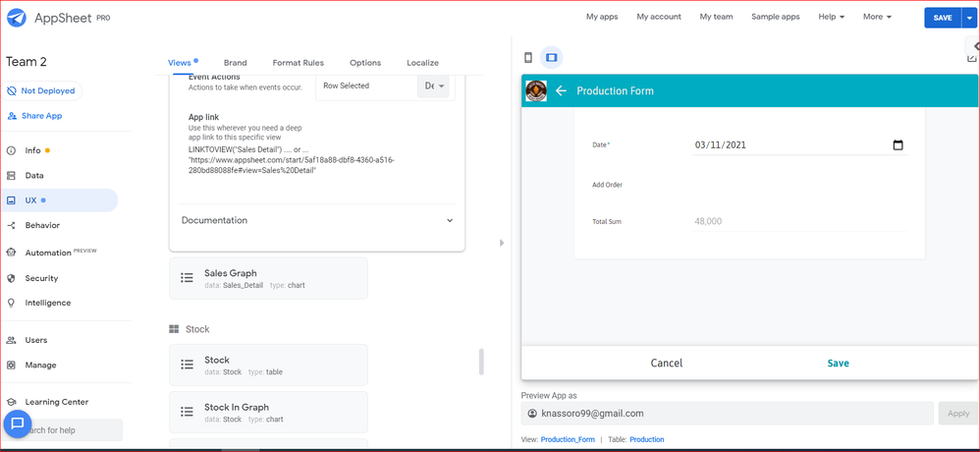Image resolution: width=980 pixels, height=452 pixels.
Task: Click the Intelligence lightbulb icon
Action: coord(11,303)
